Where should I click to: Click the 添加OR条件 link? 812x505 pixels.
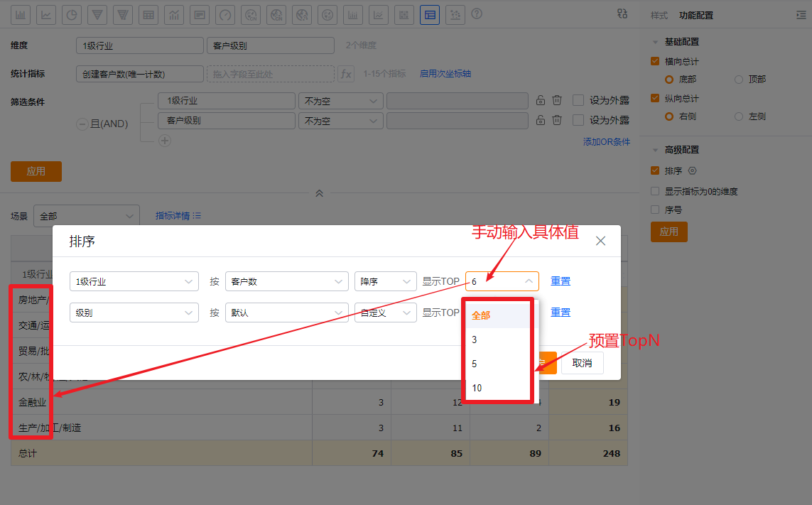tap(607, 141)
